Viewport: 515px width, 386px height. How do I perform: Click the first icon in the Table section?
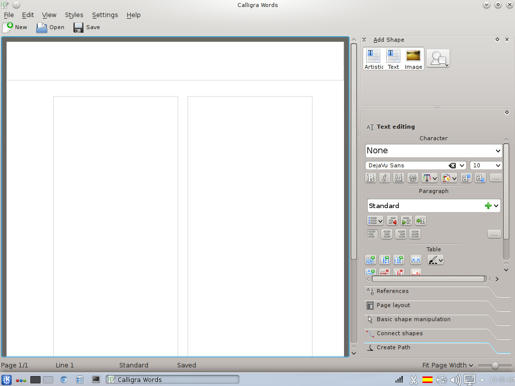coord(371,260)
